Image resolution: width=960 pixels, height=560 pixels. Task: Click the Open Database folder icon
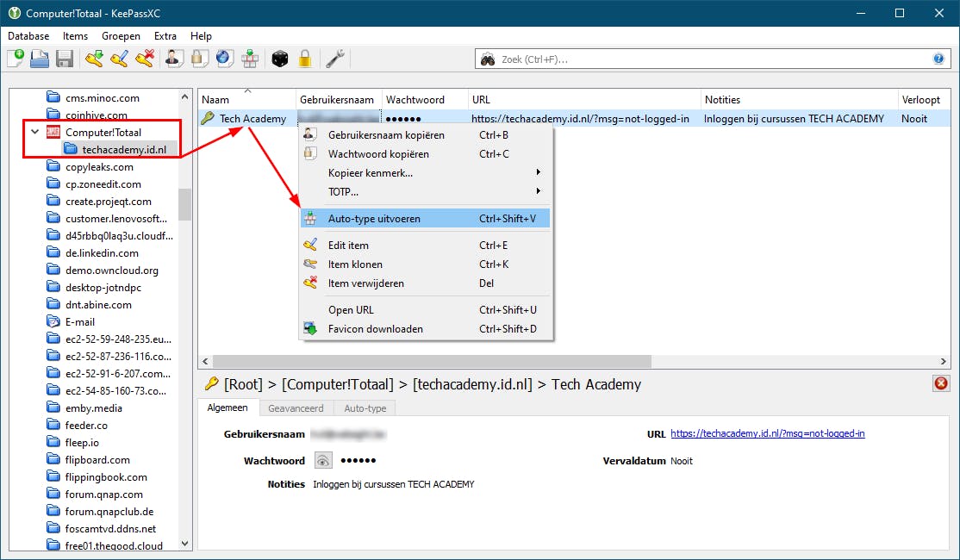click(40, 59)
